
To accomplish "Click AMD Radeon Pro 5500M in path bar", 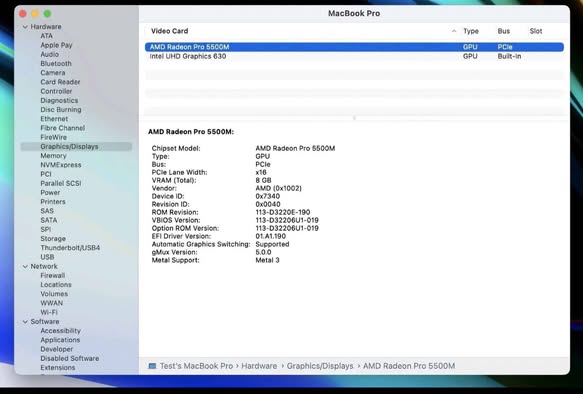I will (409, 366).
